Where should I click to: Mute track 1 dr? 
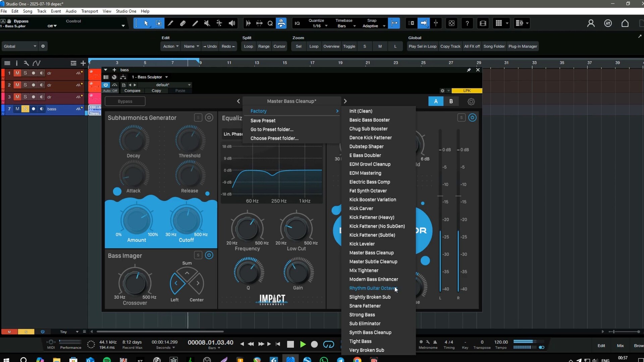(17, 73)
